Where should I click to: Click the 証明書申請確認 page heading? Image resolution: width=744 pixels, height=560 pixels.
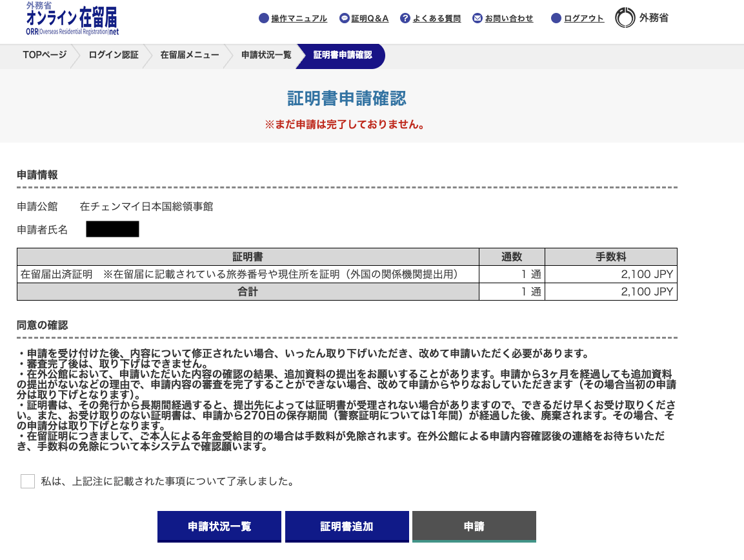(x=347, y=99)
